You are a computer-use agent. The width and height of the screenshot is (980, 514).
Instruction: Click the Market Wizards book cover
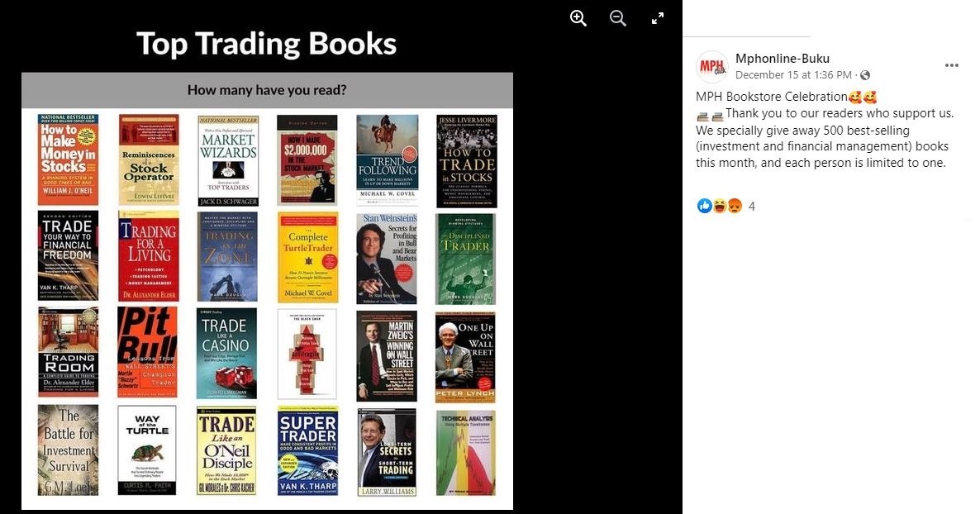coord(227,160)
